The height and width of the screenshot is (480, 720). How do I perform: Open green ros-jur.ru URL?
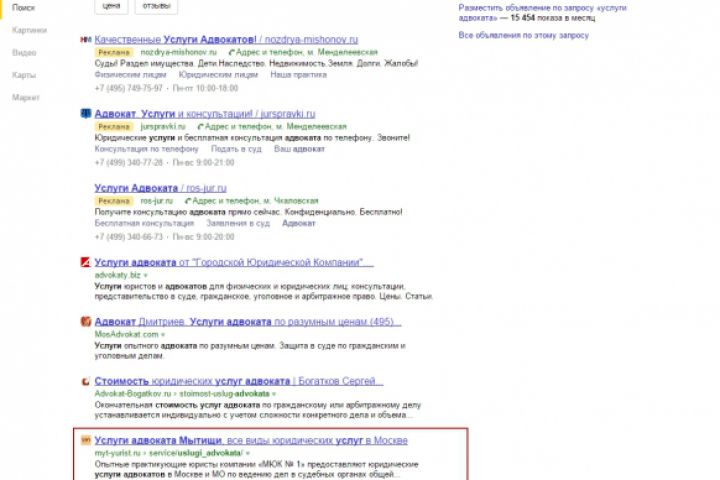(x=157, y=201)
